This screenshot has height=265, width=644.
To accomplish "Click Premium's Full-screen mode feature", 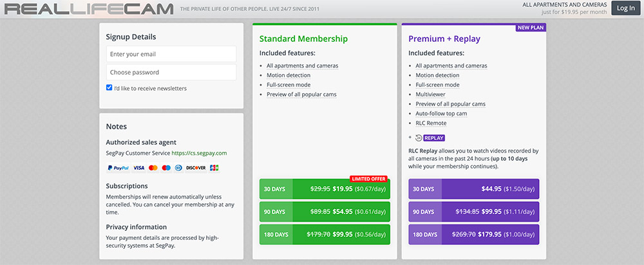I will [437, 85].
